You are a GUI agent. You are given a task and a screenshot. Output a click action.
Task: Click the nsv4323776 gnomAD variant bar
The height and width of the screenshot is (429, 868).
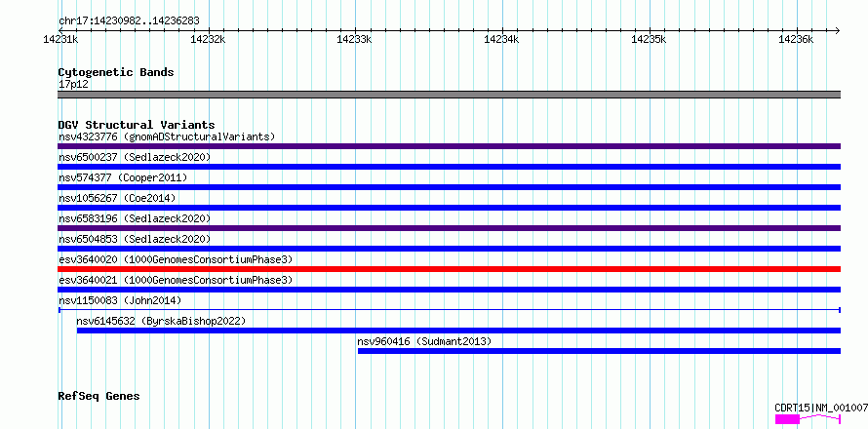click(x=449, y=146)
